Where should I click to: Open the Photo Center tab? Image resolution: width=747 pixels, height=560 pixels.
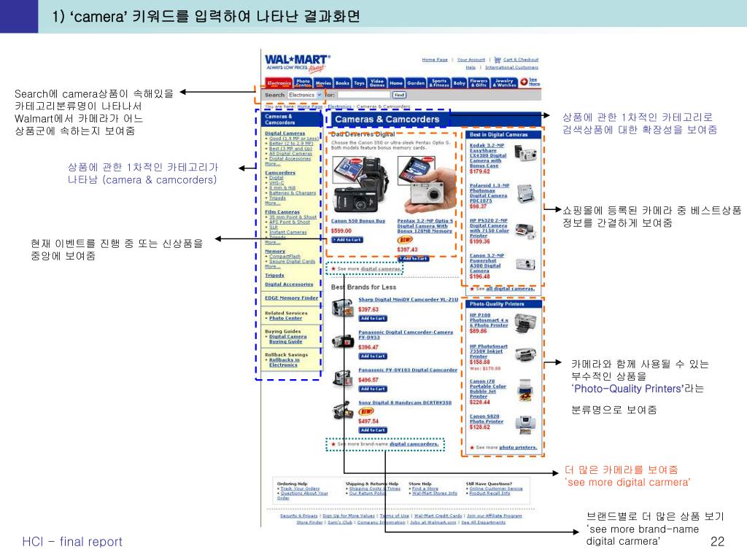303,83
